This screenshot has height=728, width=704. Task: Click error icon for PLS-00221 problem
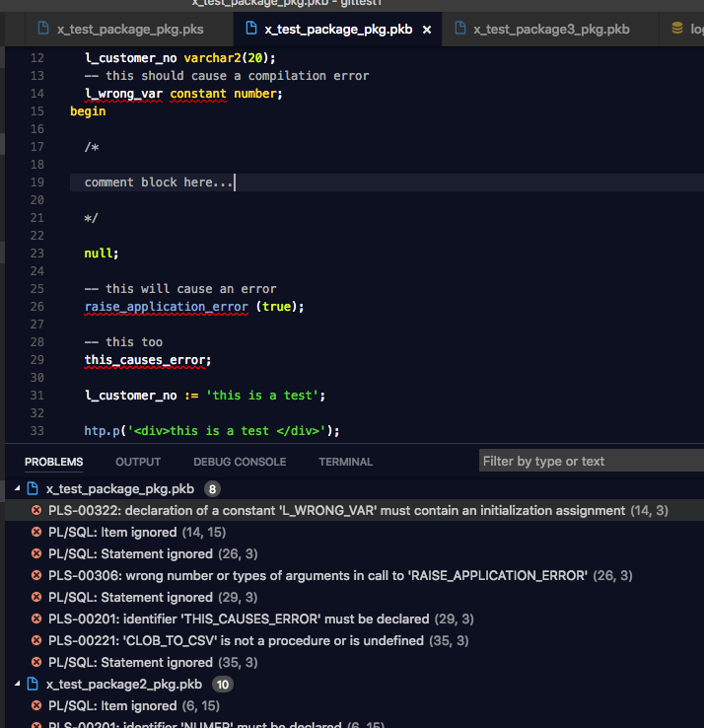tap(36, 640)
